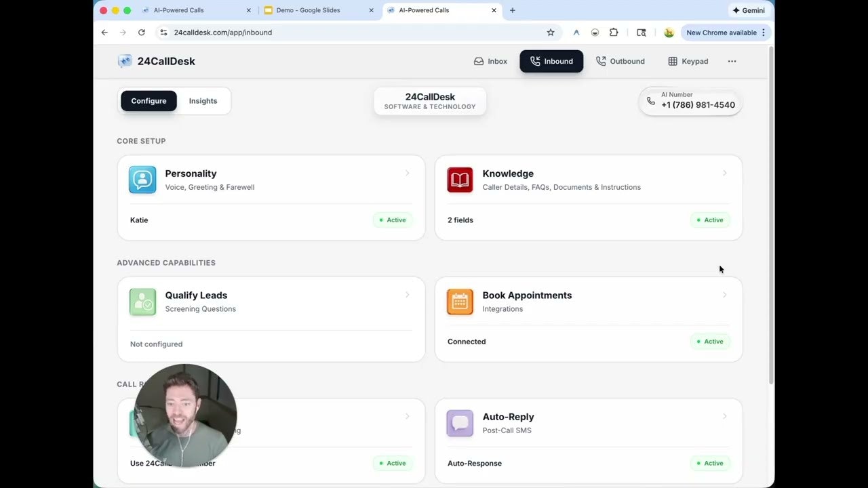Click the Book Appointments calendar icon
The width and height of the screenshot is (868, 488).
[x=460, y=302]
